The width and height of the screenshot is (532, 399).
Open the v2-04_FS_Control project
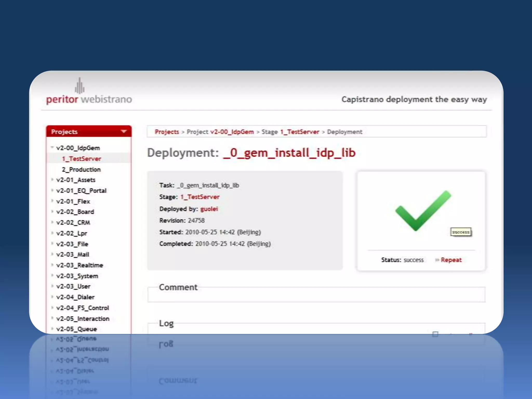pos(83,308)
